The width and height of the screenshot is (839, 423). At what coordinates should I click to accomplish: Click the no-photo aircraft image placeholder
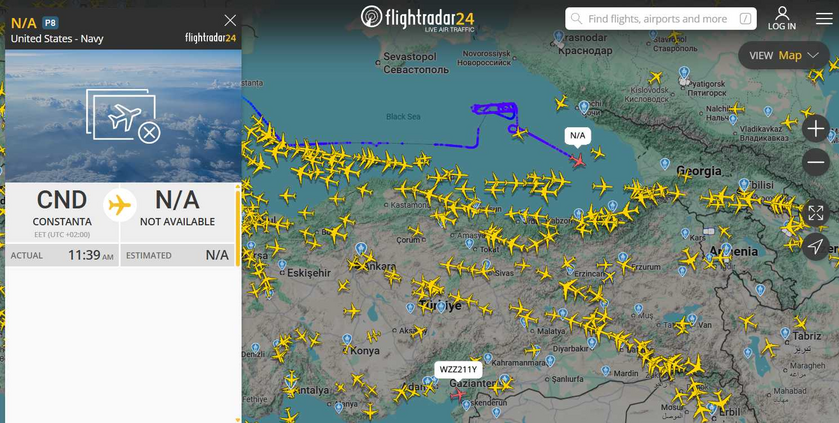123,116
